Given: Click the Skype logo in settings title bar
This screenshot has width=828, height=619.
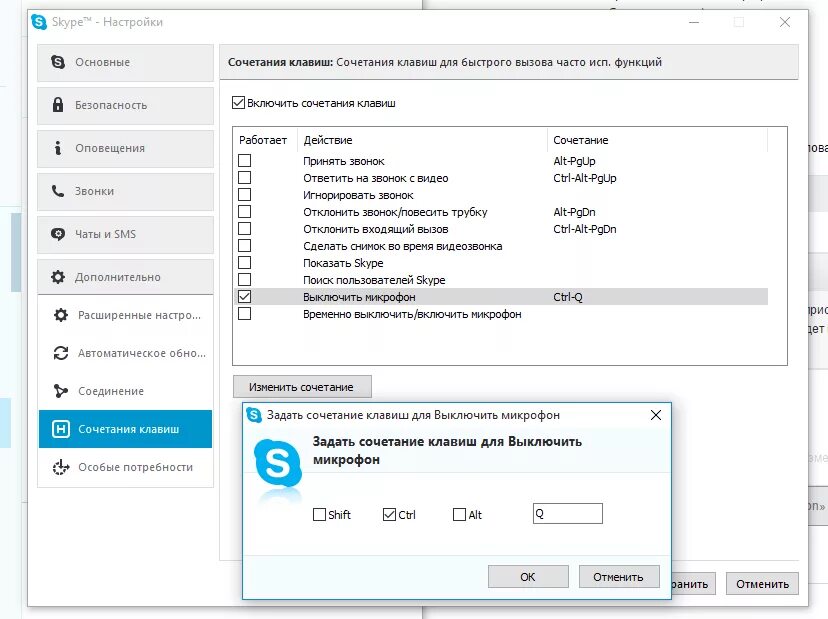Looking at the screenshot, I should click(x=39, y=22).
